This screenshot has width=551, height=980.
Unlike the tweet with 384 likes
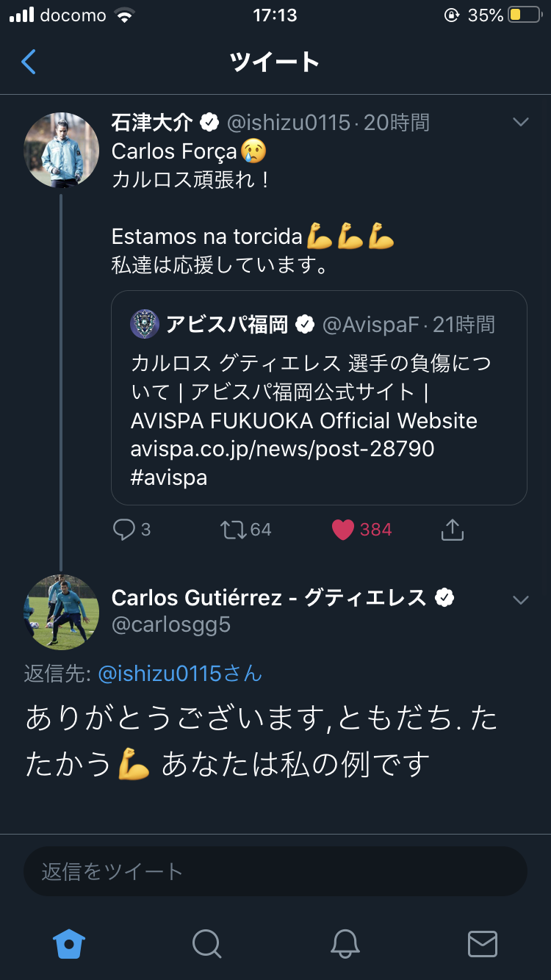coord(343,530)
